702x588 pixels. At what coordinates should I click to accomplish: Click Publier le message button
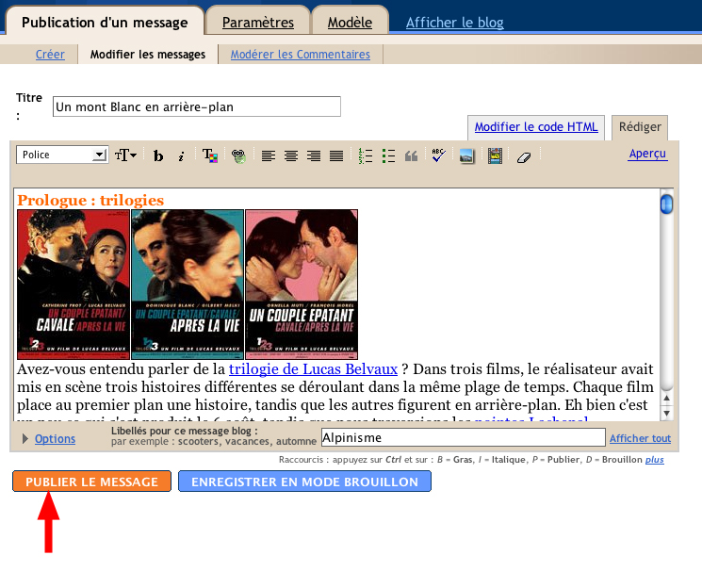pyautogui.click(x=91, y=482)
